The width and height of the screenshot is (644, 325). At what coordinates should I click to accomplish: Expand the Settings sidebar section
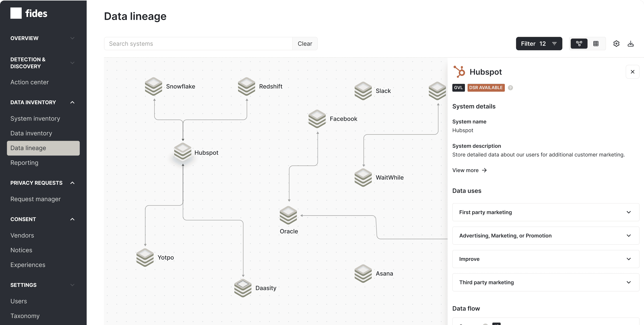(72, 285)
